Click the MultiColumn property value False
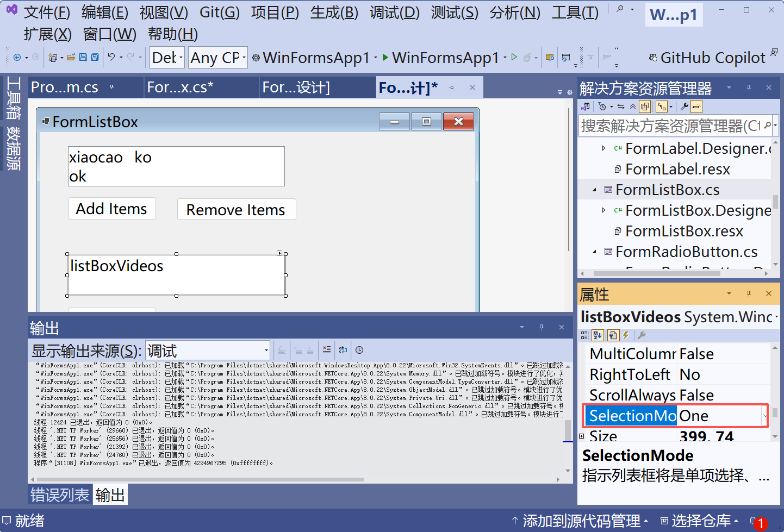 (724, 354)
